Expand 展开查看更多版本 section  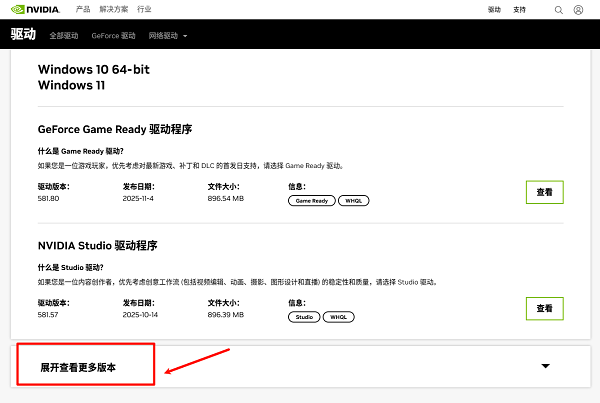pos(78,367)
